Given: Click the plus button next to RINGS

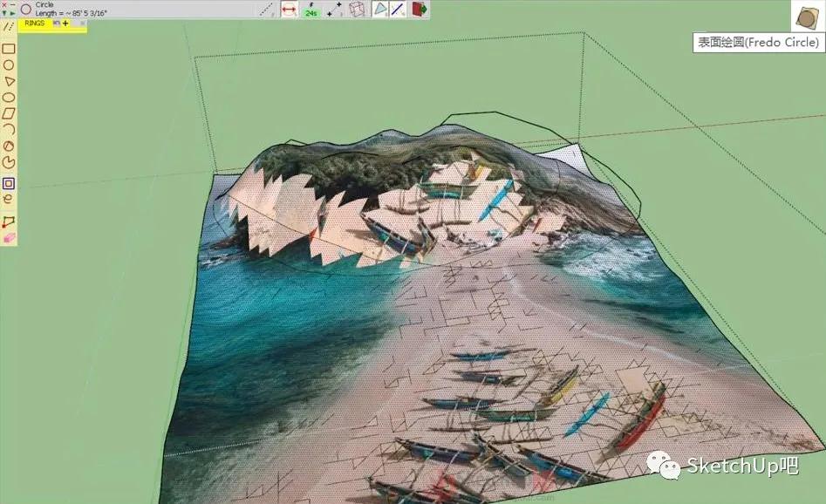Looking at the screenshot, I should coord(65,24).
